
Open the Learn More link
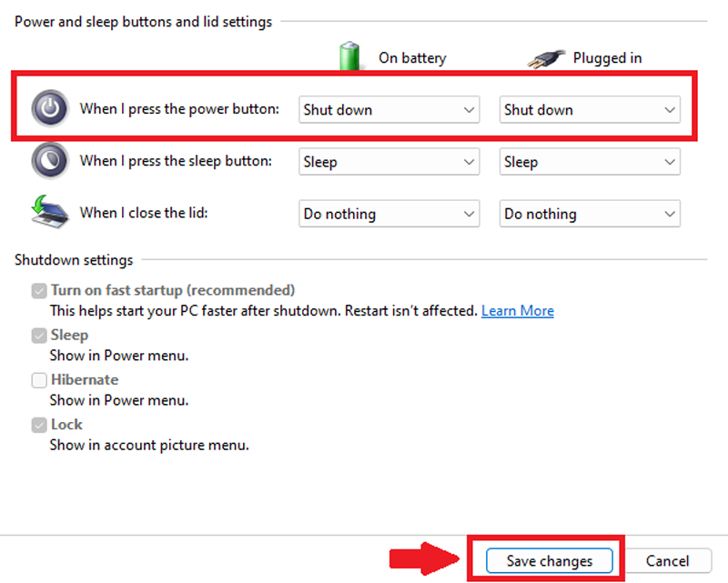tap(517, 311)
